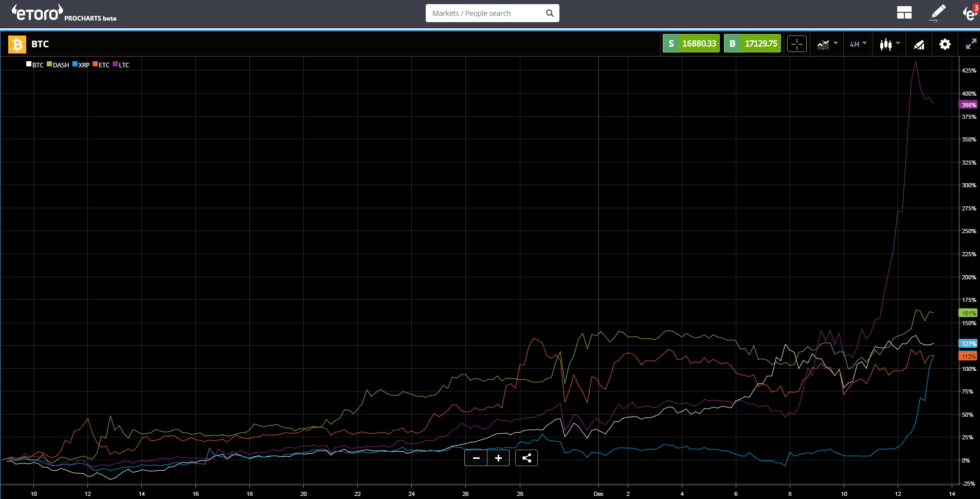Click the blue XRP legend swatch
This screenshot has width=980, height=499.
tap(75, 64)
